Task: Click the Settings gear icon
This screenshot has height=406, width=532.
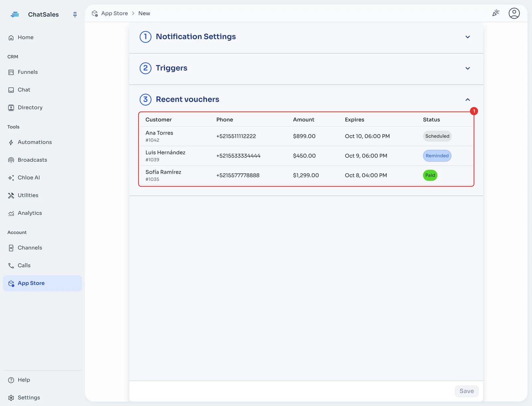Action: tap(11, 398)
